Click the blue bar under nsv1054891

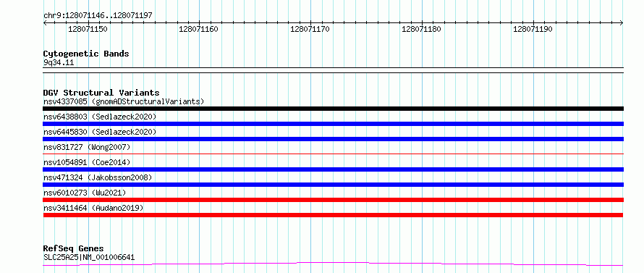[x=333, y=169]
